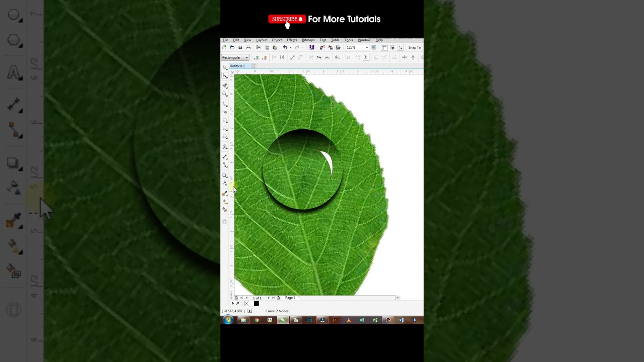The image size is (644, 362).
Task: Go to next page arrow in navigator
Action: tap(269, 298)
